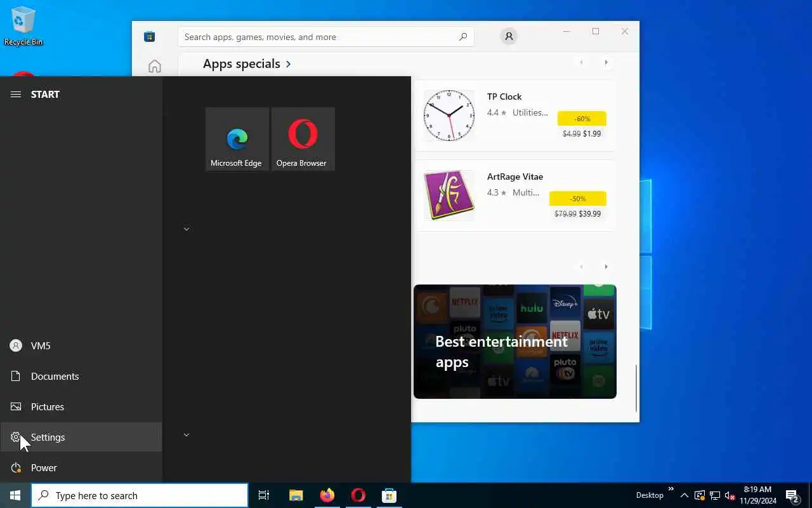This screenshot has height=508, width=812.
Task: Go to previous carousel page above banner
Action: pyautogui.click(x=581, y=267)
